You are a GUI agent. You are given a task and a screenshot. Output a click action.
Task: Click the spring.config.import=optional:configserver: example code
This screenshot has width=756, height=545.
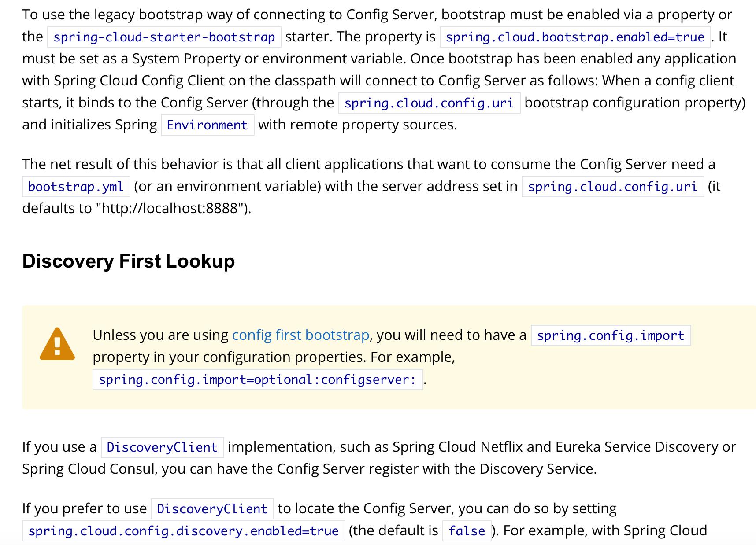click(257, 379)
